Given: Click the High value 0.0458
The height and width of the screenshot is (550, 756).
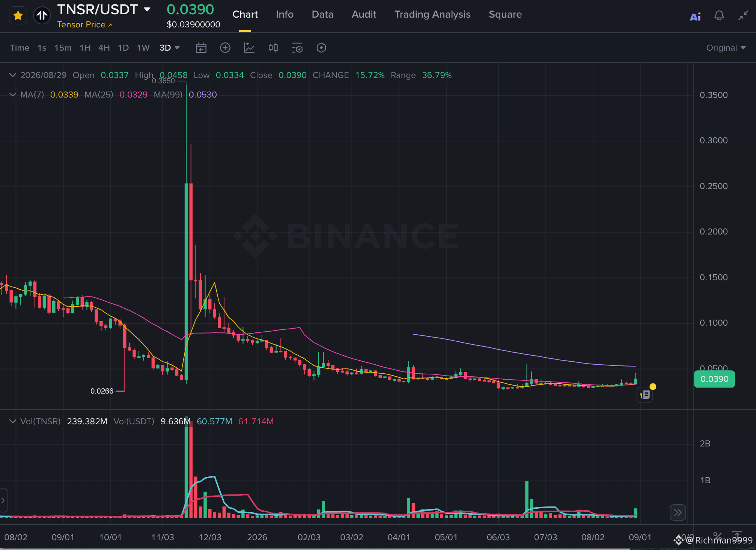Looking at the screenshot, I should point(173,75).
